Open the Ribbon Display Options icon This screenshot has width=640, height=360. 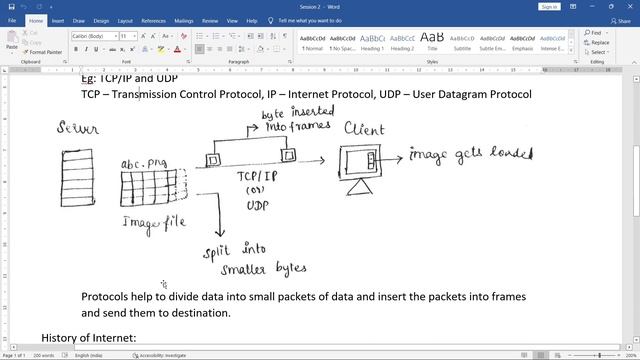click(x=573, y=7)
